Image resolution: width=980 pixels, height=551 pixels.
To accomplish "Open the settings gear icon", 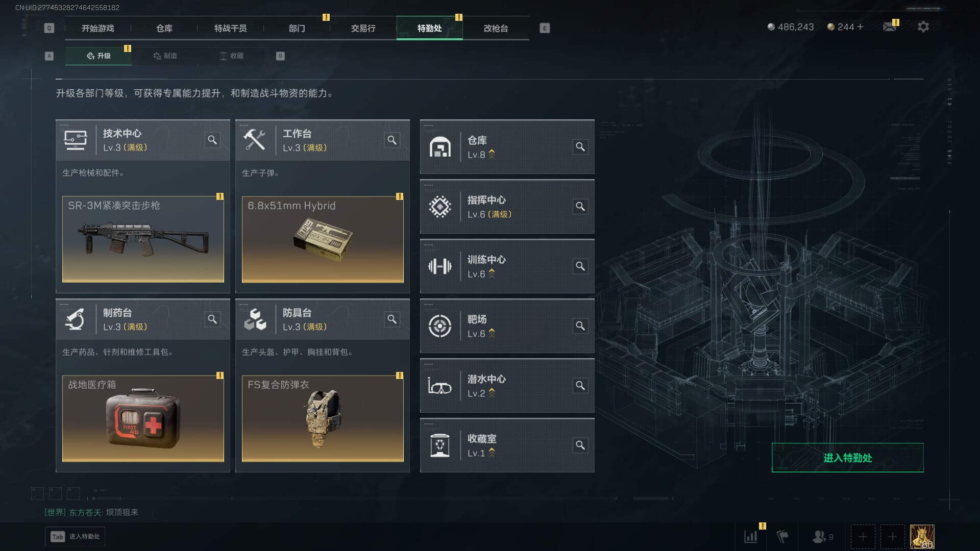I will [x=923, y=27].
